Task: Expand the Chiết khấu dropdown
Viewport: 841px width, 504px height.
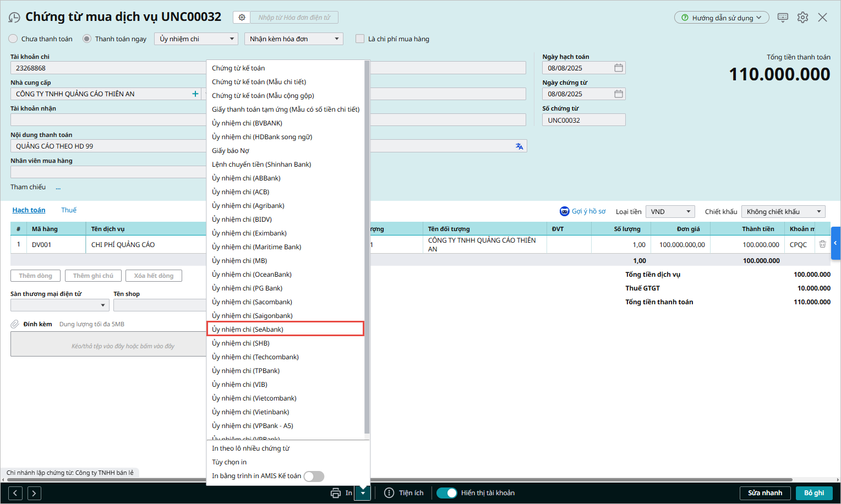Action: [783, 212]
